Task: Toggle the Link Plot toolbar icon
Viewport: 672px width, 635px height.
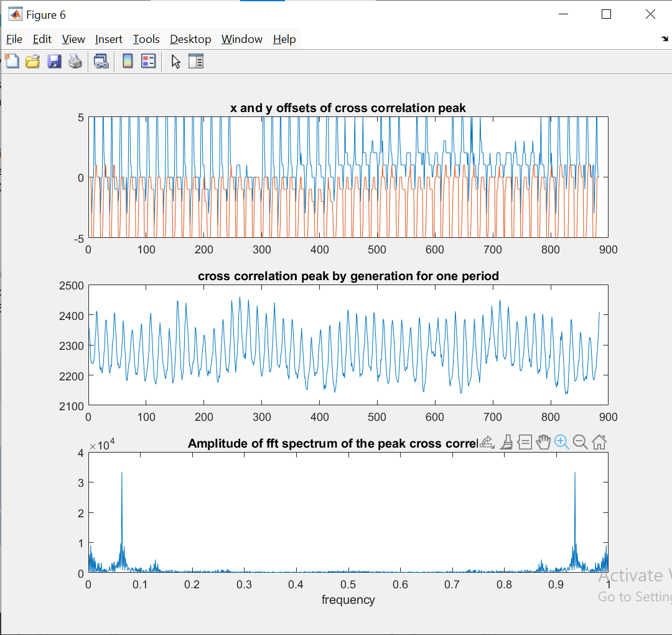Action: pos(101,61)
